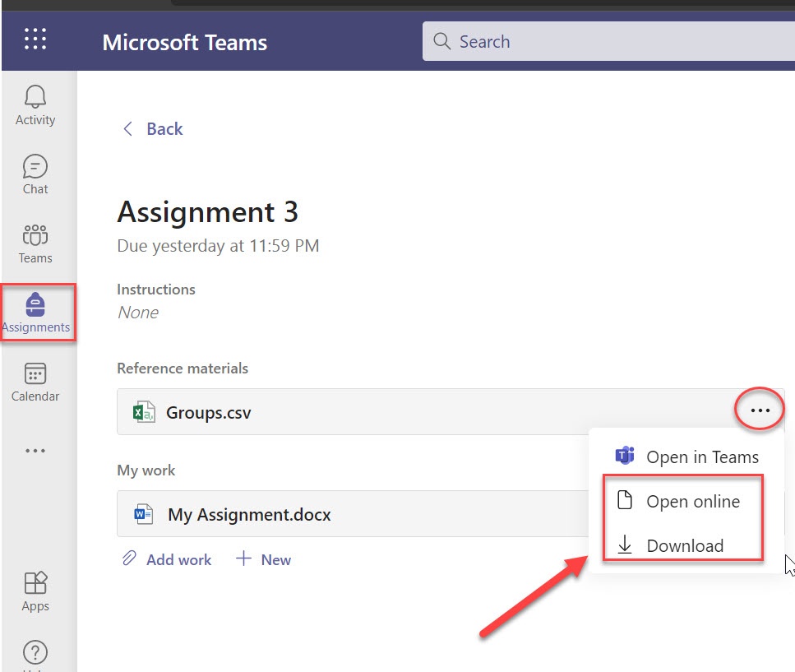Open the Activity bell icon
The height and width of the screenshot is (672, 795).
click(x=35, y=96)
